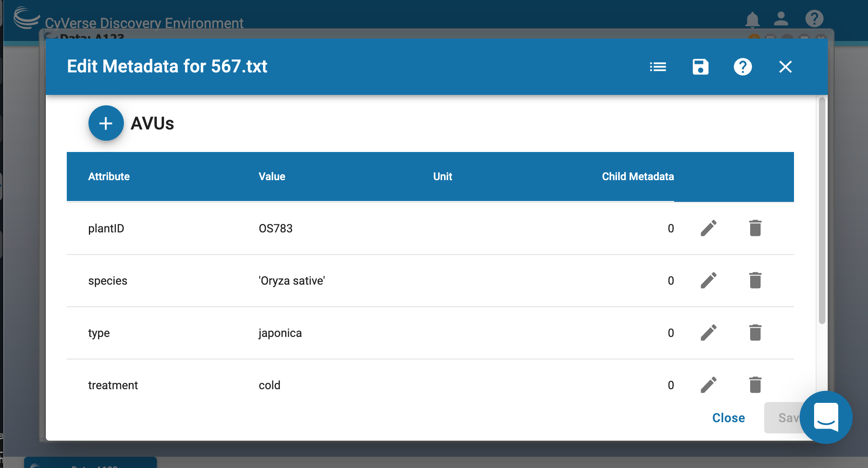Select the treatment attribute cell
This screenshot has height=468, width=868.
click(113, 385)
